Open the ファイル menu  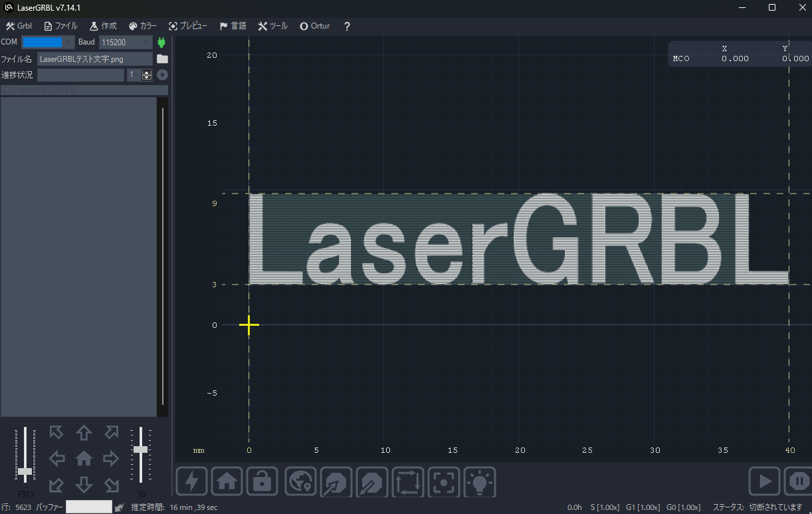click(x=60, y=26)
